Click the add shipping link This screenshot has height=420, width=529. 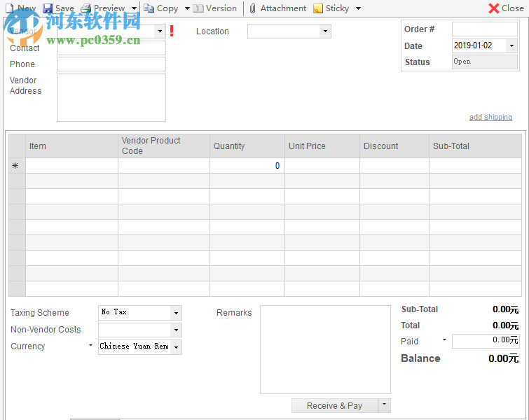pyautogui.click(x=490, y=117)
